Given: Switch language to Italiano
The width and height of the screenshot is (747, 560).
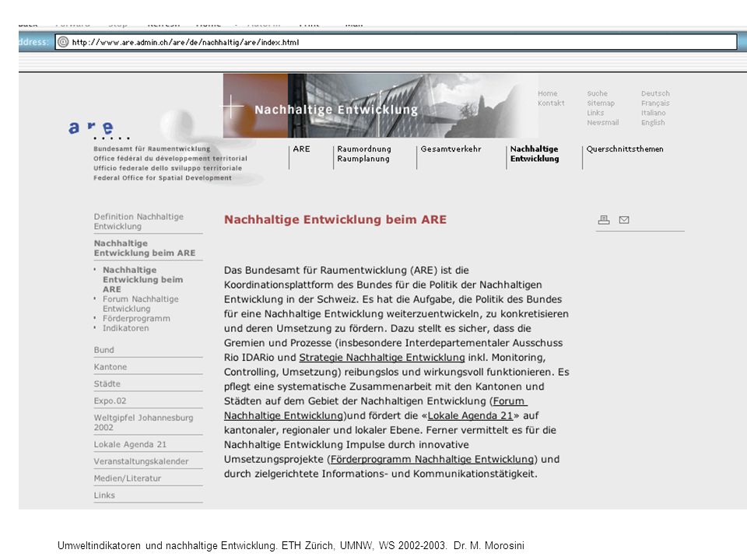Looking at the screenshot, I should (x=653, y=113).
